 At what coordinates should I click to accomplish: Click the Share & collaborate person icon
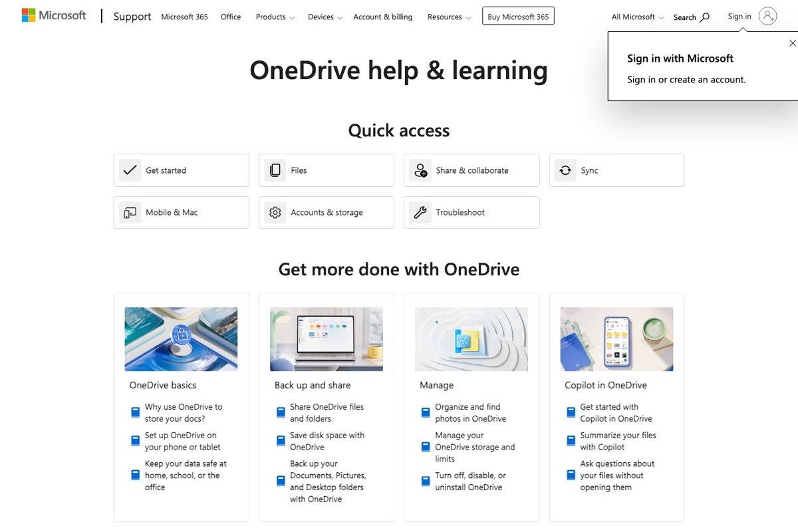420,170
